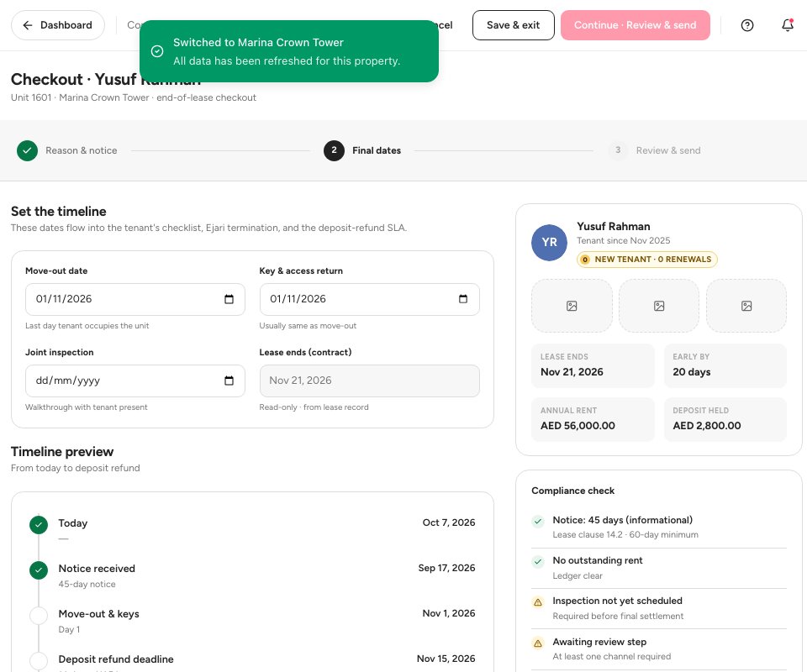Open notifications bell icon
807x672 pixels.
coord(788,25)
